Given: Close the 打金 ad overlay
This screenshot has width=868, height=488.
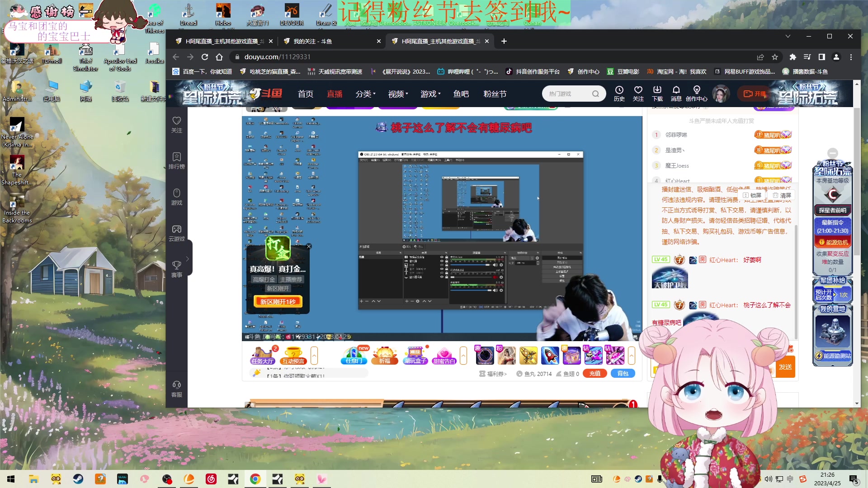Looking at the screenshot, I should point(309,246).
